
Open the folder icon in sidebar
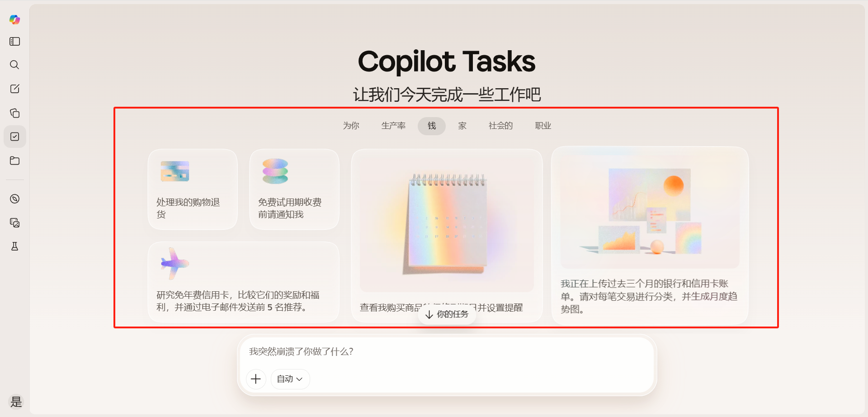click(x=14, y=161)
